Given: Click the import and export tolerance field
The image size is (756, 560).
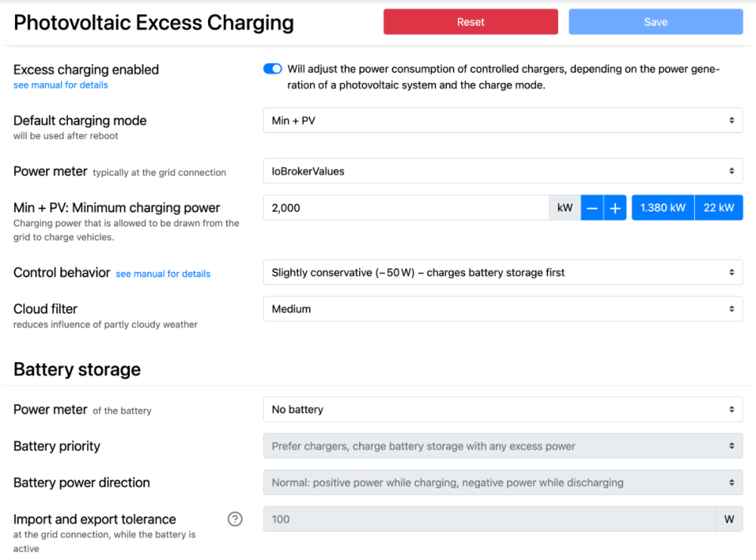Looking at the screenshot, I should [x=488, y=519].
